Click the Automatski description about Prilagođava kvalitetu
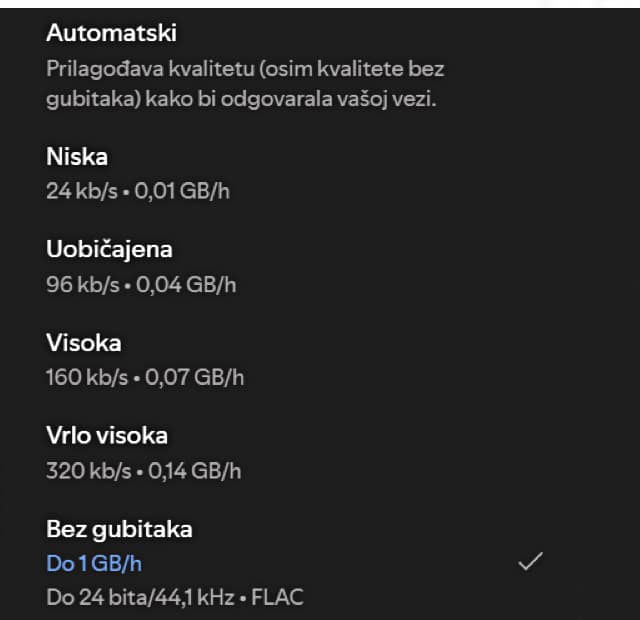The width and height of the screenshot is (640, 620). [245, 70]
